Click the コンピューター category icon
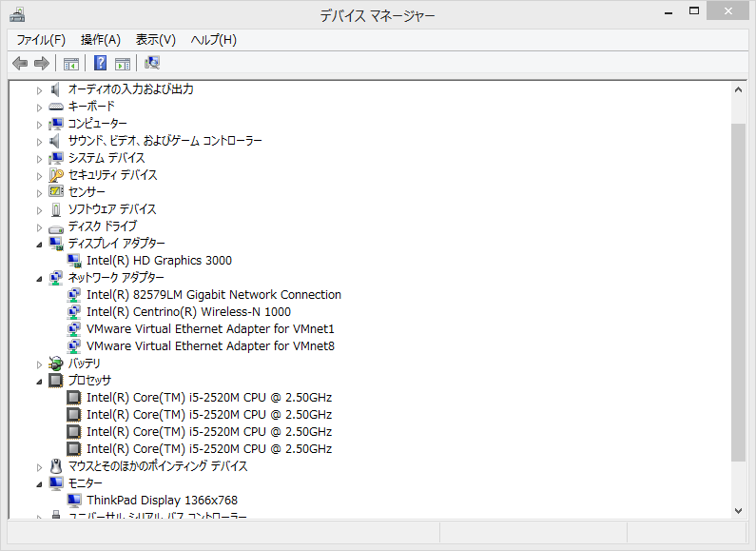The height and width of the screenshot is (551, 756). 56,124
